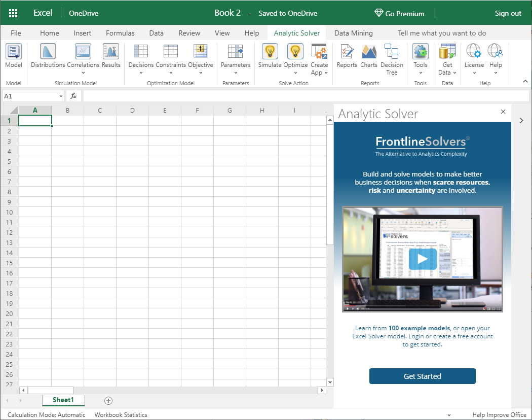Open the Reports icon

point(347,52)
